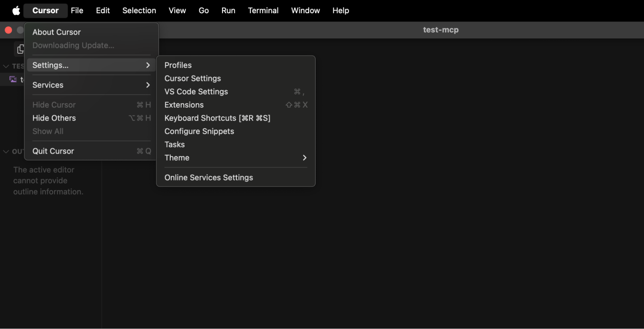The image size is (644, 329).
Task: Open the Apple menu
Action: point(16,11)
